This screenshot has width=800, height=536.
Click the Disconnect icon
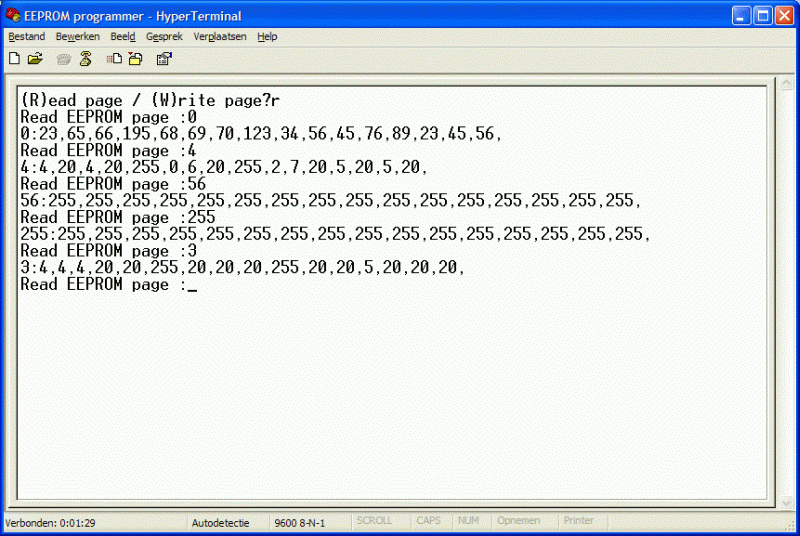click(85, 59)
